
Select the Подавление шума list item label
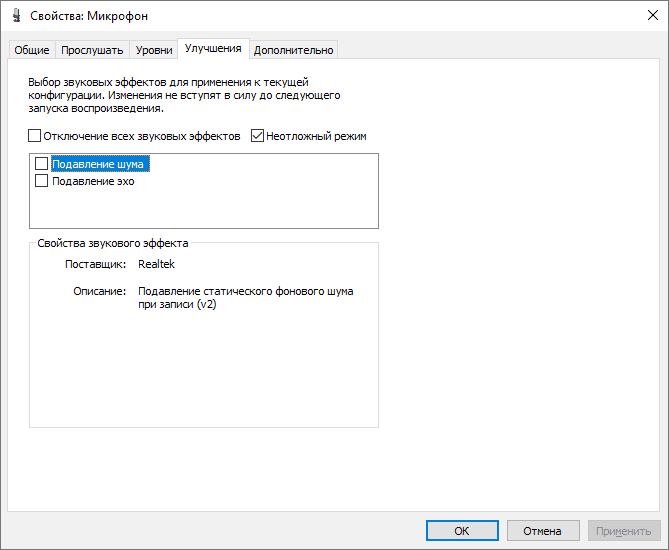(x=99, y=163)
